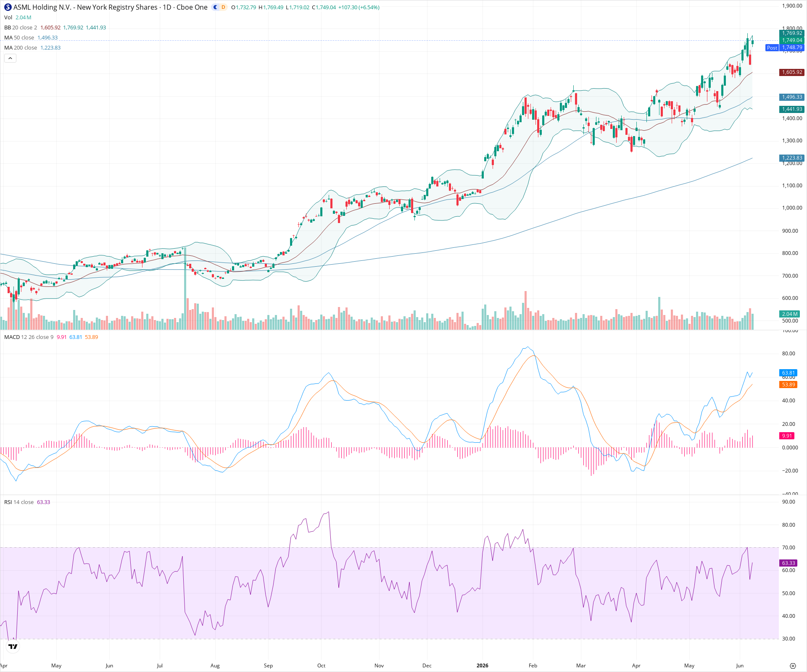
Task: Click the 2.04 M volume tag
Action: point(790,314)
